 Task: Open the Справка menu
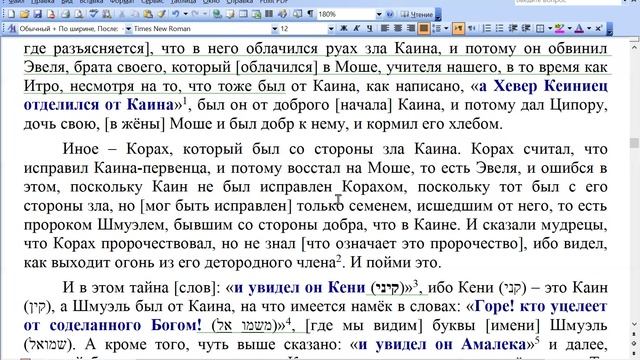pos(239,2)
